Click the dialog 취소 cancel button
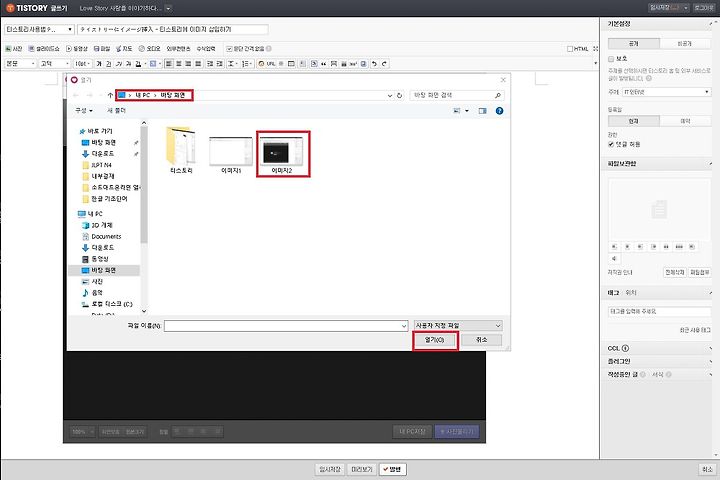This screenshot has width=720, height=480. [481, 340]
